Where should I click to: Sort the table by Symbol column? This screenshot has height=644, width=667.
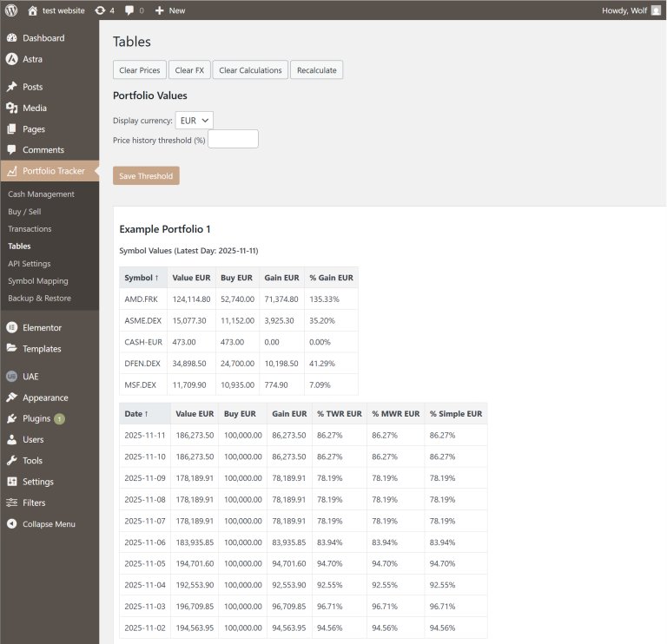coord(142,278)
